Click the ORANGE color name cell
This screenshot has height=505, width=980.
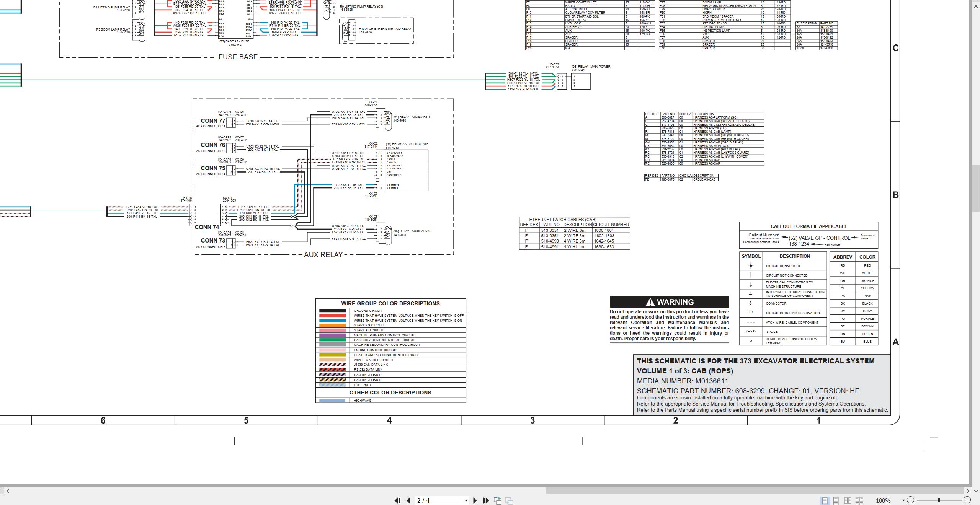click(x=867, y=281)
